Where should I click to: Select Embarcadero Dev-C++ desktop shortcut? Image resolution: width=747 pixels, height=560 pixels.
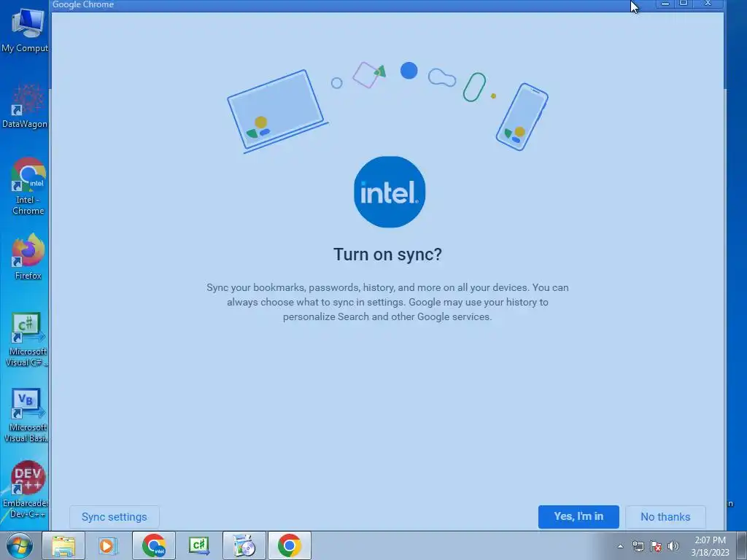(x=27, y=489)
